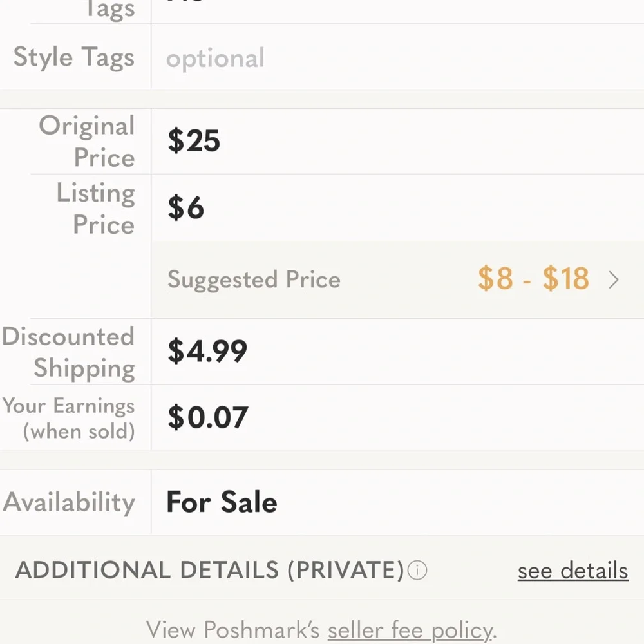
Task: Open the For Sale availability selector
Action: pos(397,502)
